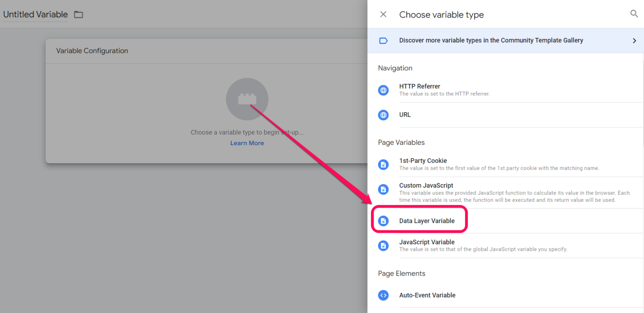Open the Learn More link
The width and height of the screenshot is (644, 313).
tap(247, 143)
